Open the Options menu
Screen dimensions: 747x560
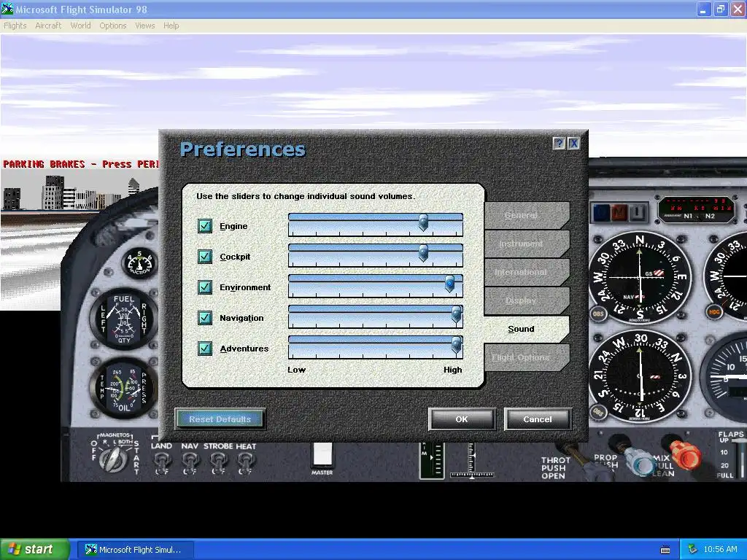(x=113, y=26)
